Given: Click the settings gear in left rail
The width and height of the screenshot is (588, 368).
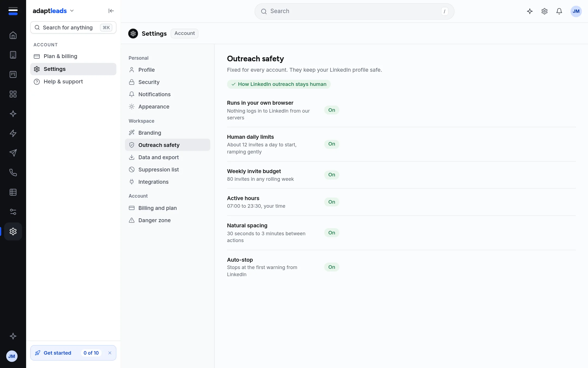Looking at the screenshot, I should [x=13, y=231].
